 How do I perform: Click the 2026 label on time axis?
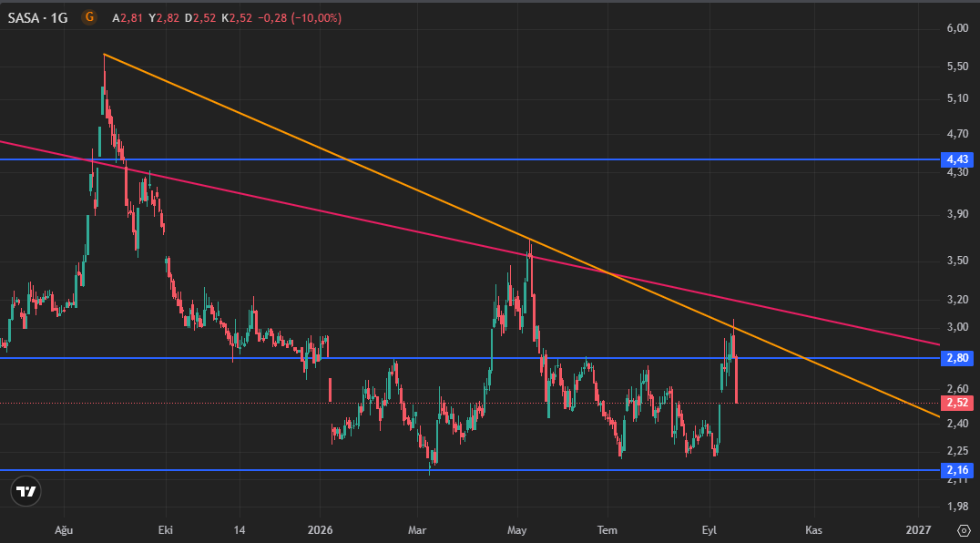point(320,530)
